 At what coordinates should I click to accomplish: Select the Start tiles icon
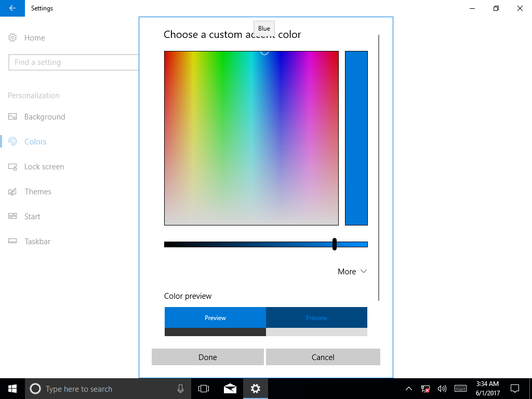coord(12,217)
